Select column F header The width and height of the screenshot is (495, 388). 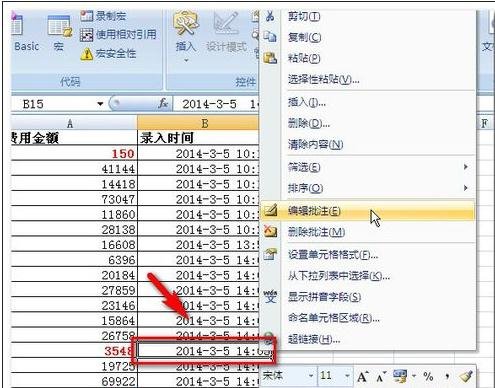tap(485, 123)
